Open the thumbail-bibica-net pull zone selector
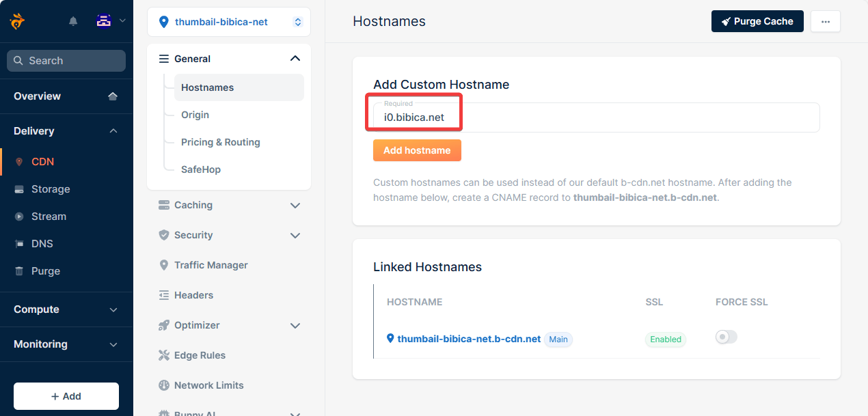Screen dimensions: 868x416 click(229, 22)
